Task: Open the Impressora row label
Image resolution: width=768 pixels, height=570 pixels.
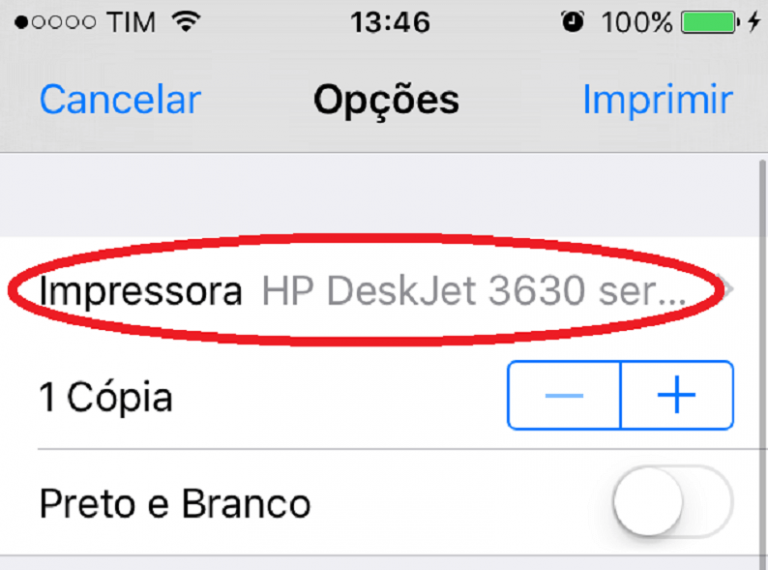Action: pyautogui.click(x=141, y=292)
